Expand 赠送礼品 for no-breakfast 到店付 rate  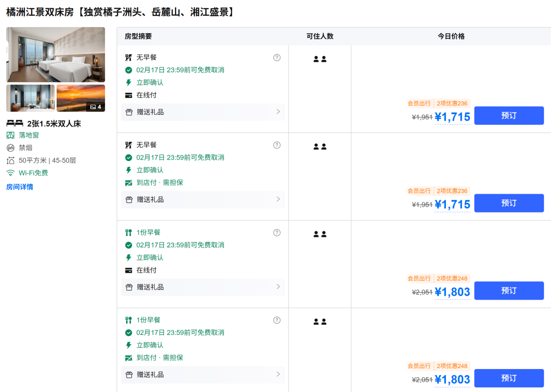click(x=203, y=199)
